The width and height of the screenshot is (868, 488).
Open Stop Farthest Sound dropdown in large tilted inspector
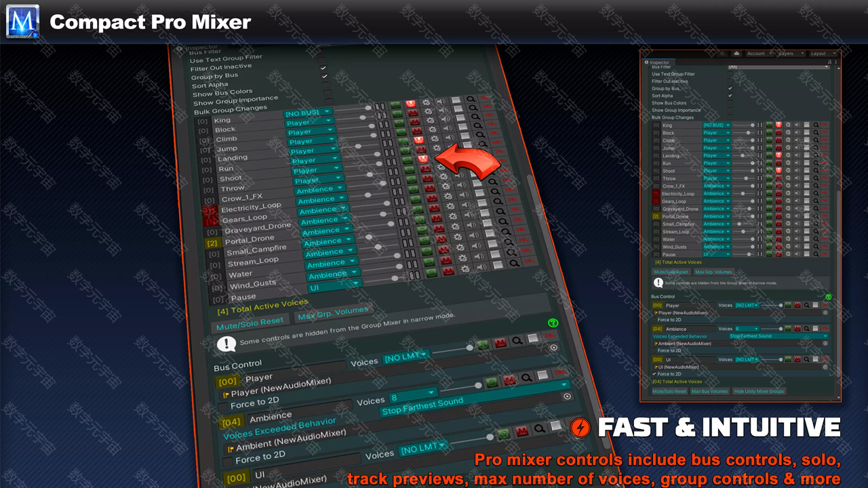click(x=475, y=399)
